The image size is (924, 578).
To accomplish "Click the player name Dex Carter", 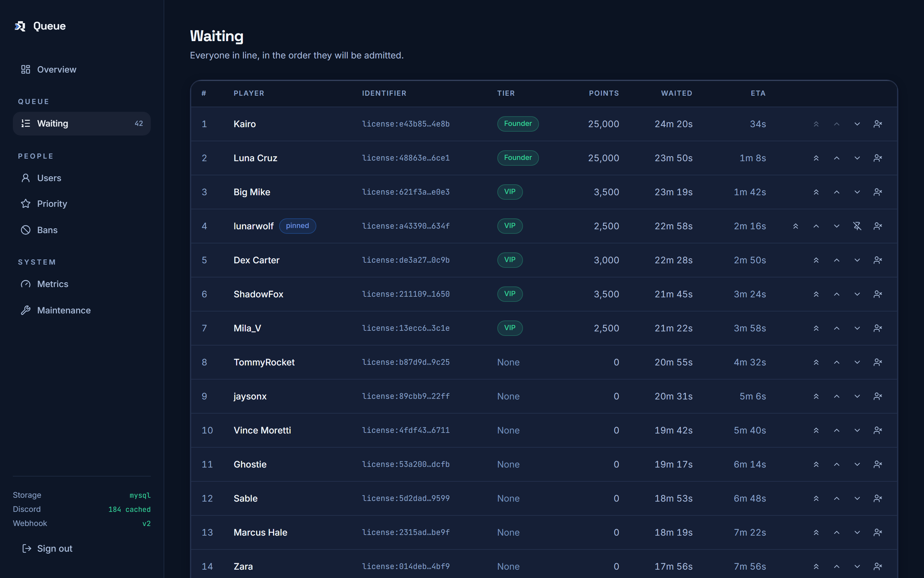I will pos(256,260).
